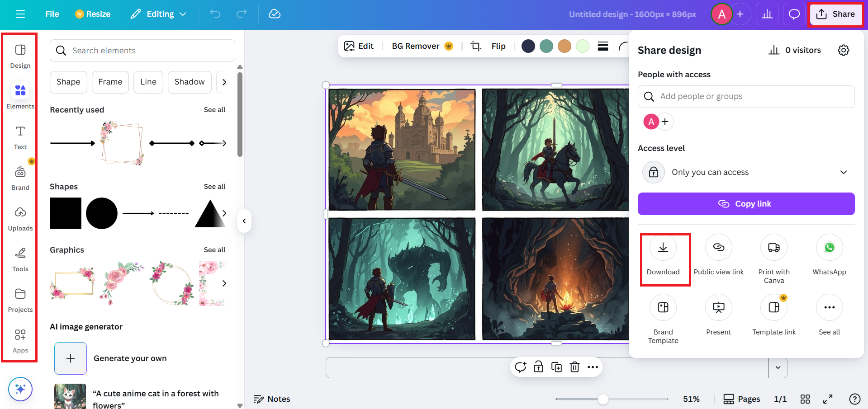Lock the selected element

pyautogui.click(x=538, y=367)
